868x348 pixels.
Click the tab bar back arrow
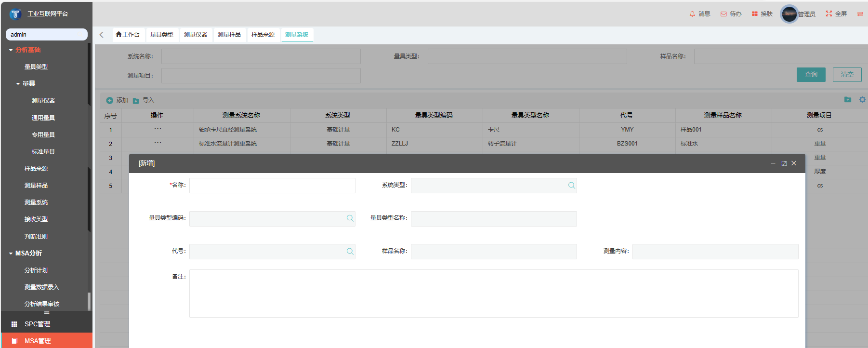pos(102,35)
